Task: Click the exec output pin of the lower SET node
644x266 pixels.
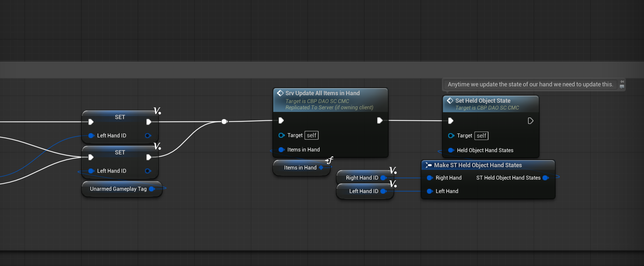Action: pos(149,157)
